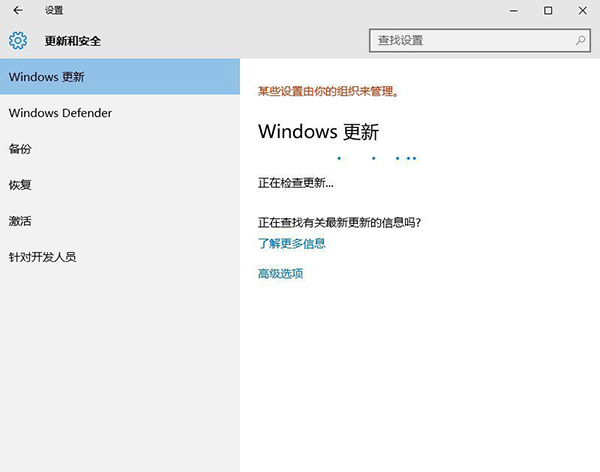600x472 pixels.
Task: Maximize the Settings window
Action: tap(547, 11)
